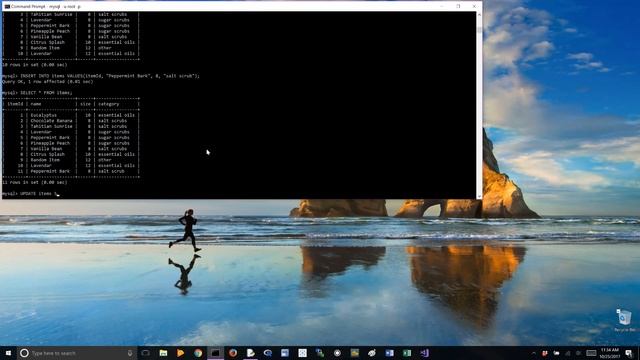Open Task View from taskbar
Image resolution: width=640 pixels, height=360 pixels.
[x=146, y=353]
